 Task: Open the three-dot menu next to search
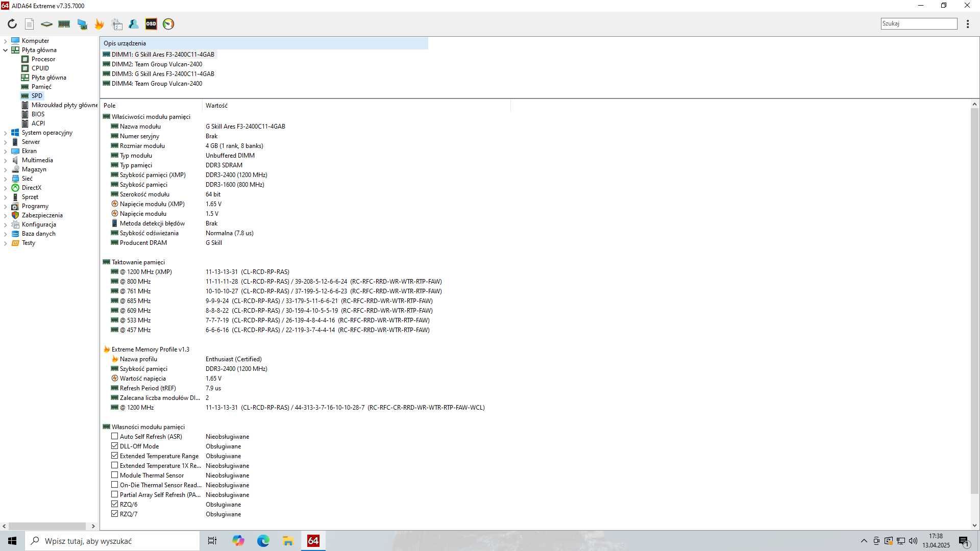(x=968, y=24)
